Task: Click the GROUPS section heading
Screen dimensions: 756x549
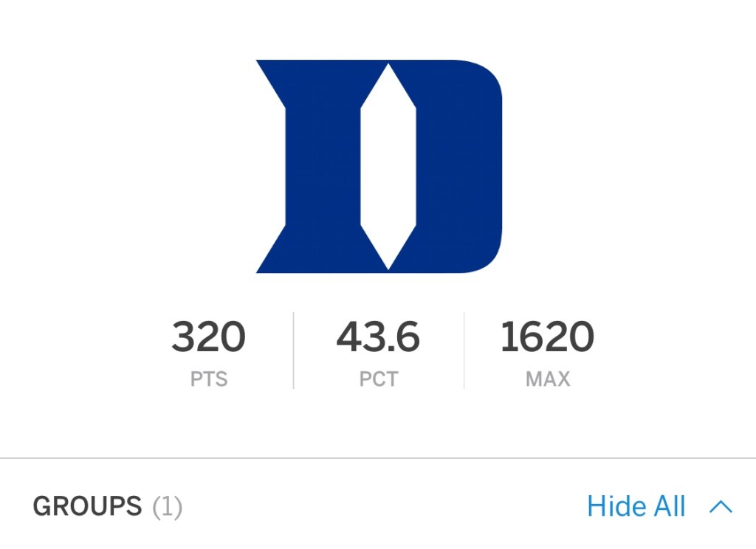Action: tap(87, 507)
